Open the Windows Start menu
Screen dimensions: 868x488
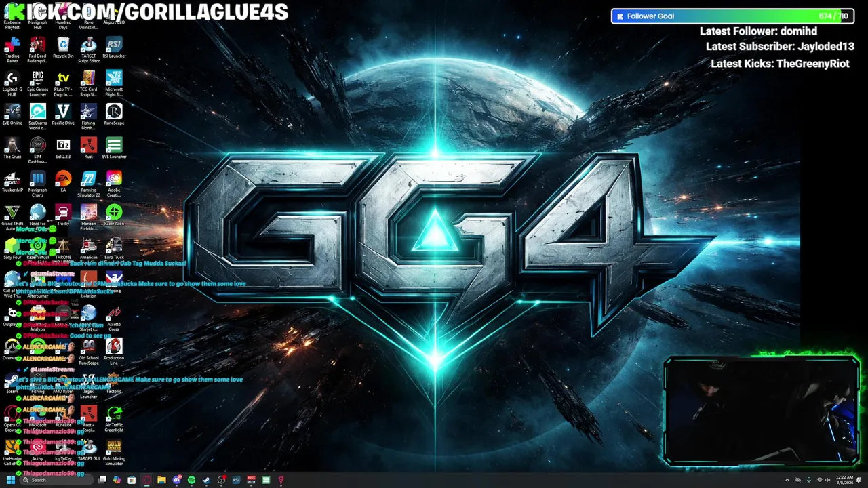[11, 480]
